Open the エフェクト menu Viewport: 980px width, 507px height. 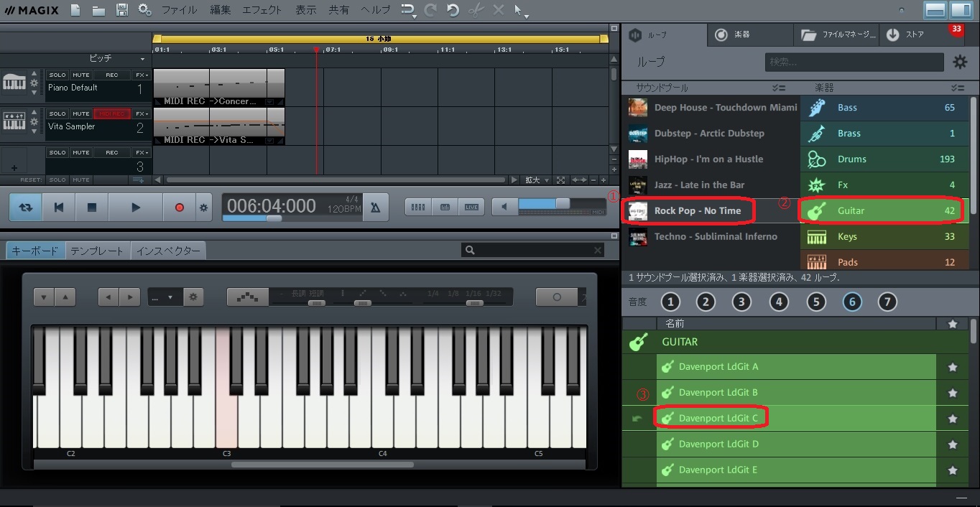click(x=262, y=10)
